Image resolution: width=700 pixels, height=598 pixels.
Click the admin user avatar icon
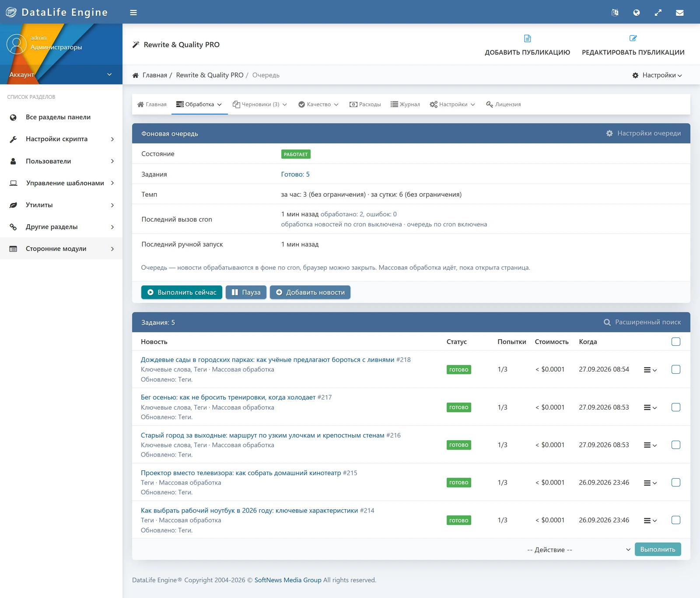[x=17, y=44]
